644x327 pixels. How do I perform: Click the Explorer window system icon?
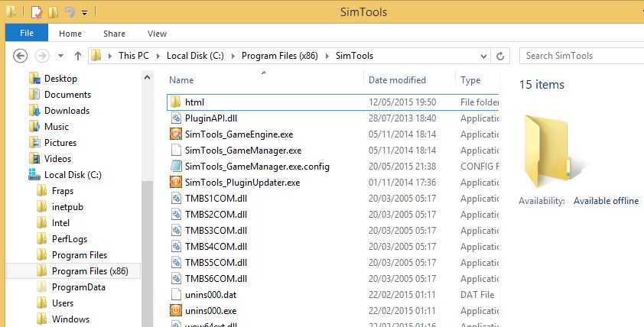11,12
